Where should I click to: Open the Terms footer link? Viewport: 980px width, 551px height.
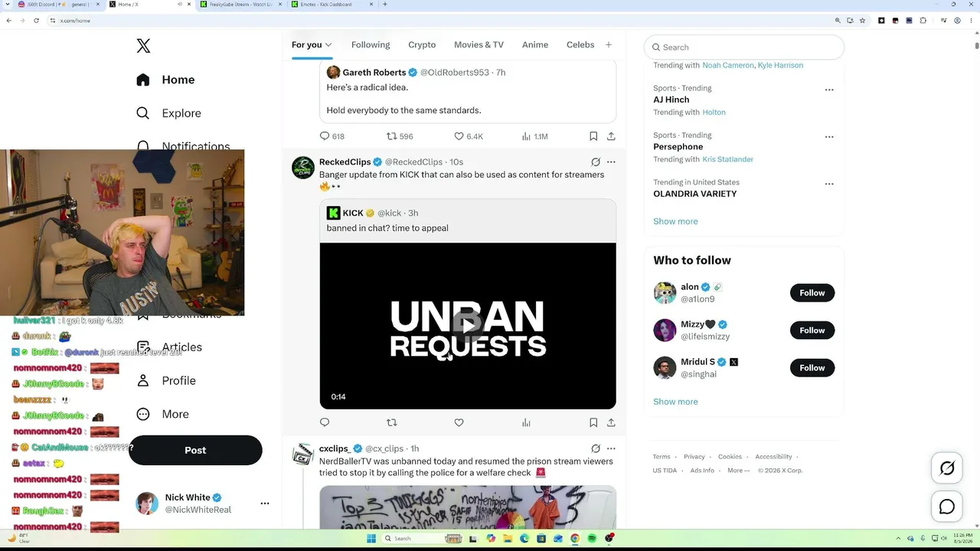661,457
